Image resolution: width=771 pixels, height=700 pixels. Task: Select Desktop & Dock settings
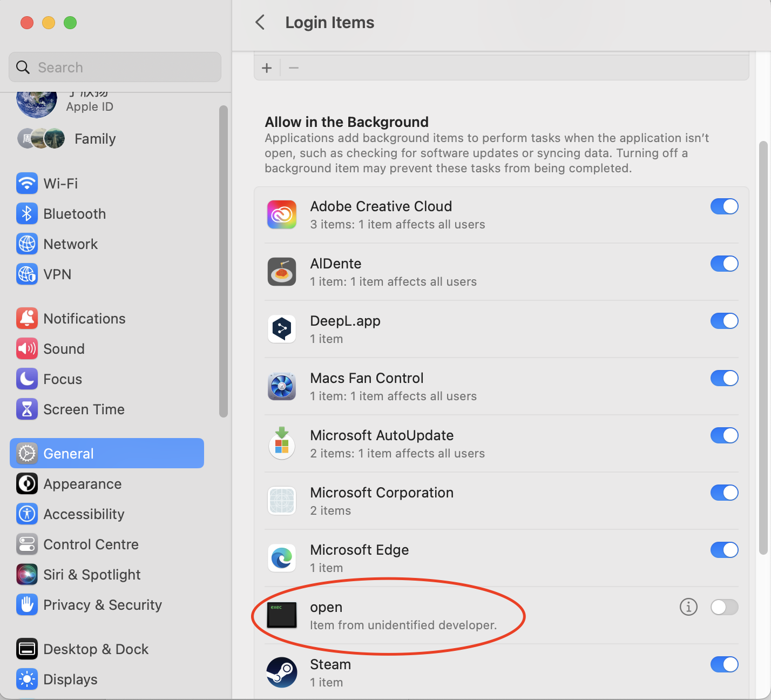(96, 649)
